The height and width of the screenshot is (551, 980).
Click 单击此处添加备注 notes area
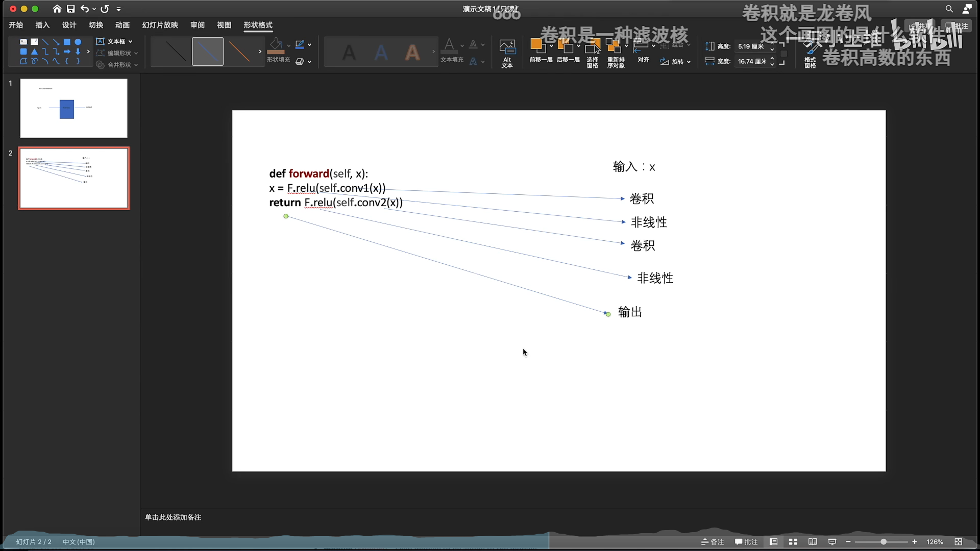[173, 517]
